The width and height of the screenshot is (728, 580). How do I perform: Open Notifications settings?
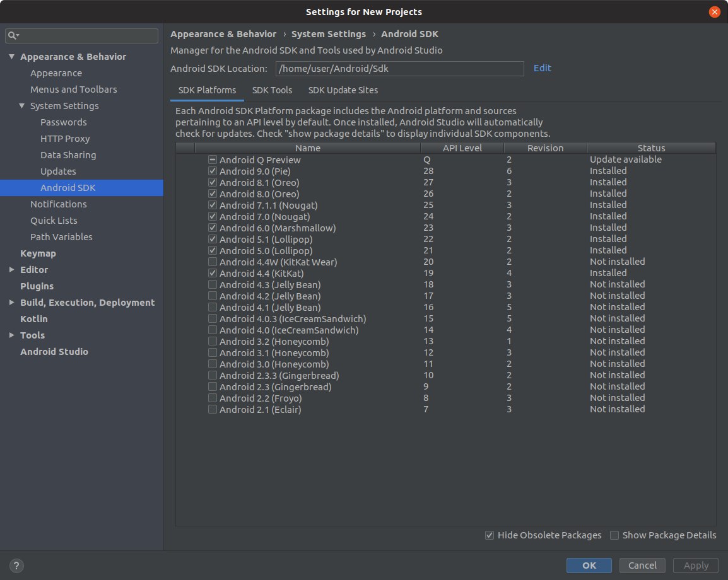(59, 204)
